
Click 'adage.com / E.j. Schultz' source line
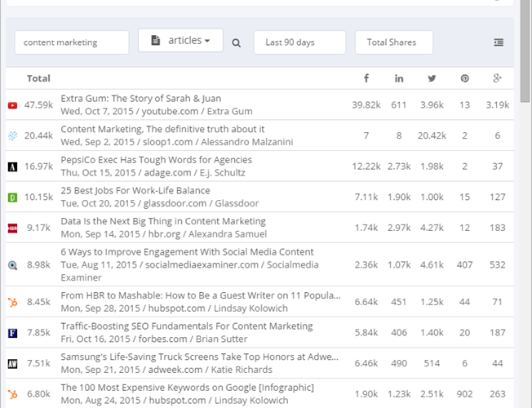[195, 173]
